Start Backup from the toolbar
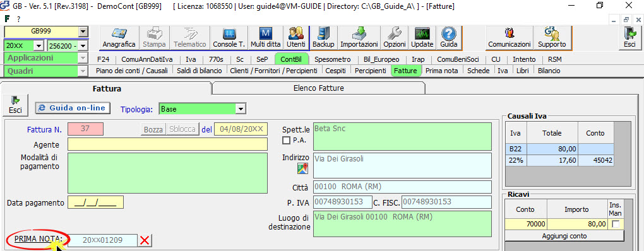The image size is (644, 251). [323, 38]
